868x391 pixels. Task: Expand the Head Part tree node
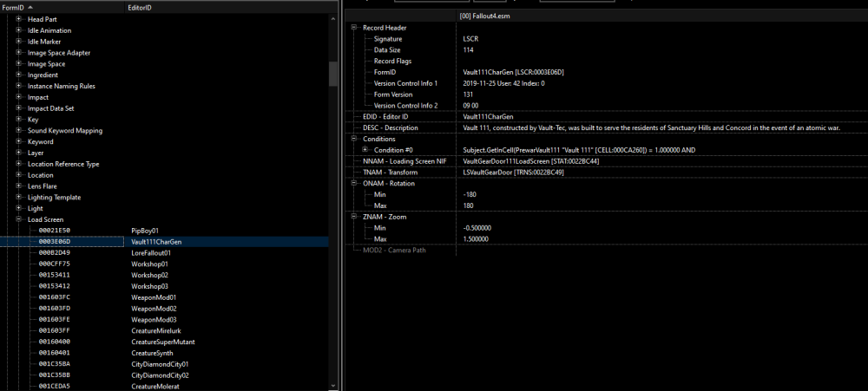pyautogui.click(x=18, y=19)
